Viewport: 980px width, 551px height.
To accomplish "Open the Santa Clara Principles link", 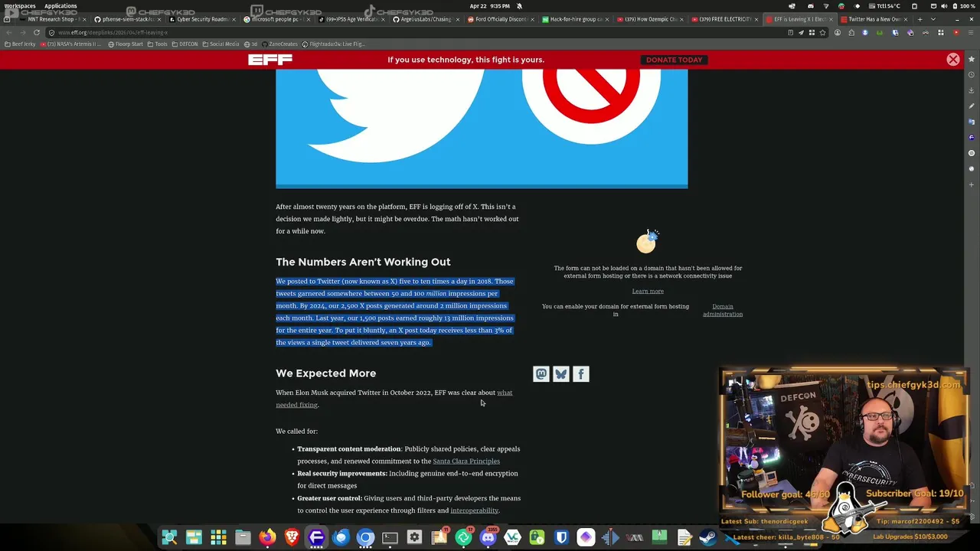I will point(466,461).
